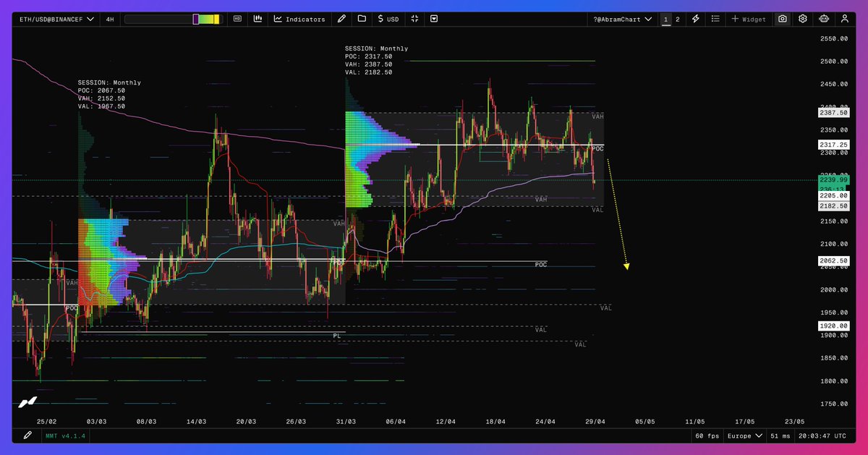
Task: Open the folder icon for saved layouts
Action: tap(362, 20)
